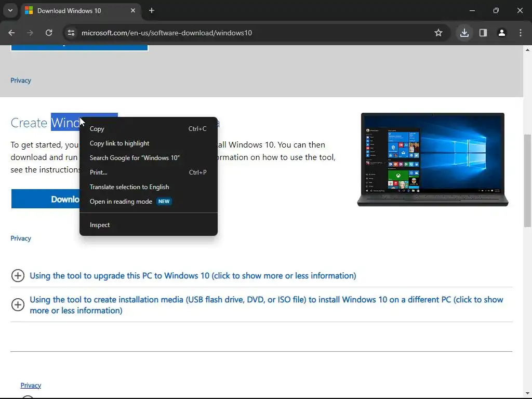The image size is (532, 399).
Task: Click the scrollbar down arrow
Action: pyautogui.click(x=527, y=394)
